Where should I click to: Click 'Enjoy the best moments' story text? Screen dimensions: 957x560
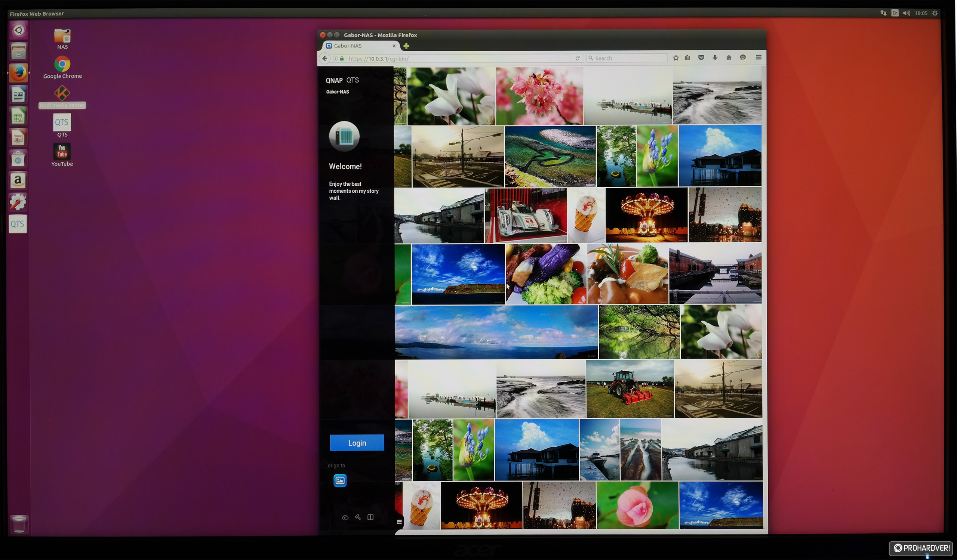pyautogui.click(x=354, y=191)
